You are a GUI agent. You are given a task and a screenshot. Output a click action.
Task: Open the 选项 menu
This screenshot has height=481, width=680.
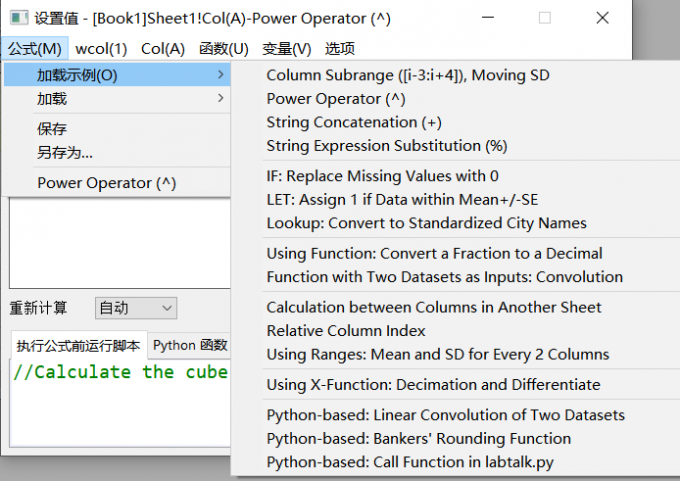tap(340, 49)
